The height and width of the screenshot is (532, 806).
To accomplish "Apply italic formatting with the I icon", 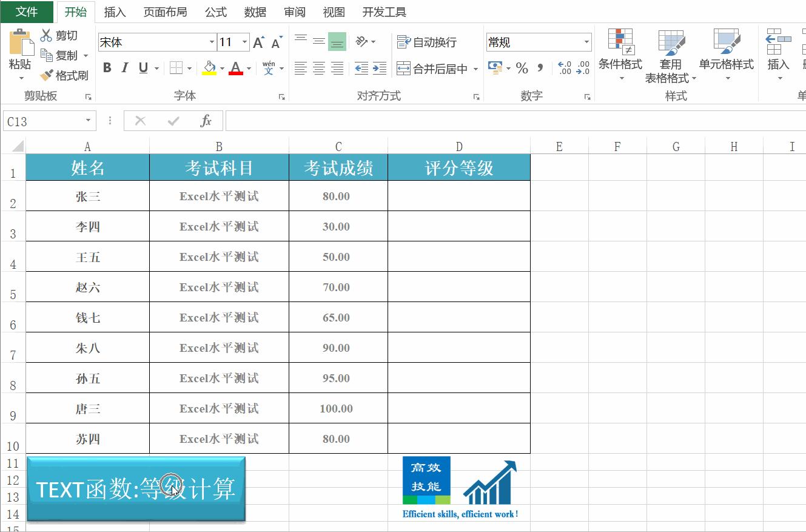I will pyautogui.click(x=124, y=68).
